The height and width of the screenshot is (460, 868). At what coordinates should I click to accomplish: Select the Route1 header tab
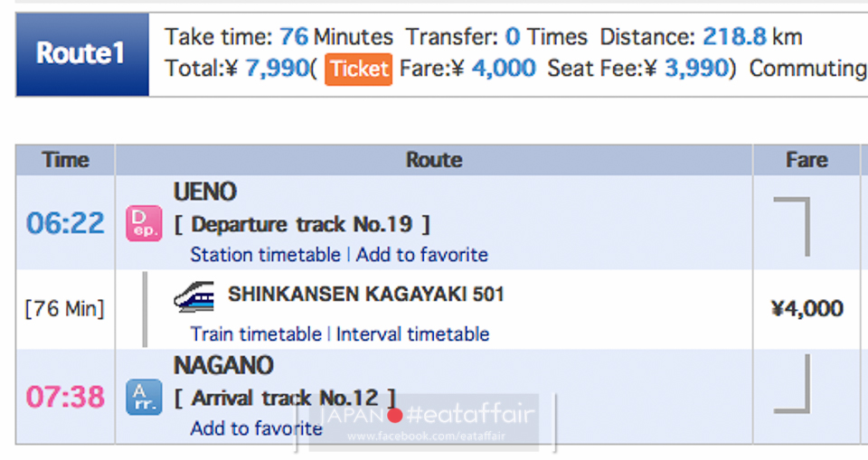[x=82, y=54]
